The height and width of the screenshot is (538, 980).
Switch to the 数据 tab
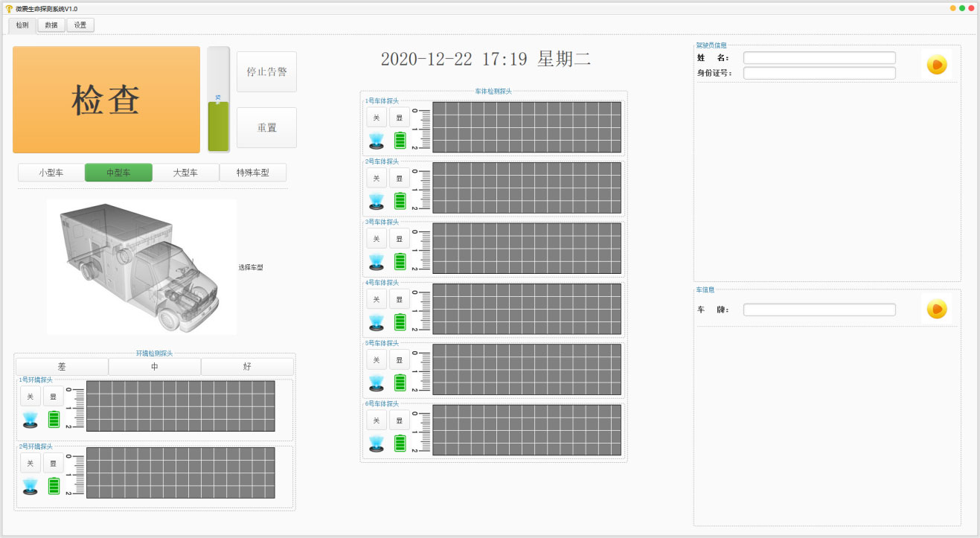51,25
